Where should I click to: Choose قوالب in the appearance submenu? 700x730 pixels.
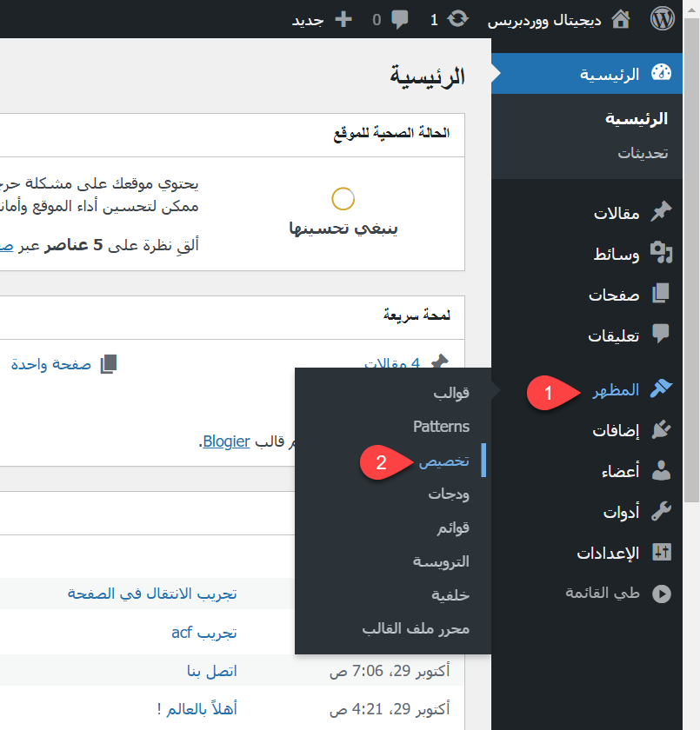(451, 393)
